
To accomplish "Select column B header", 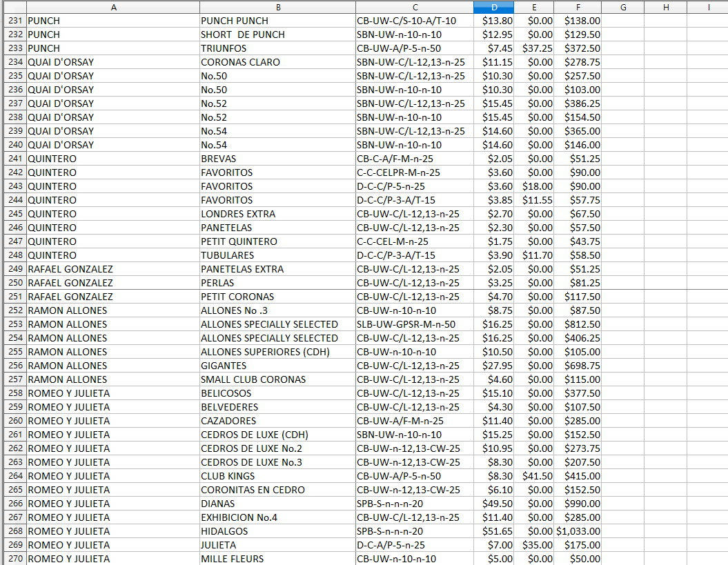I will click(x=277, y=7).
